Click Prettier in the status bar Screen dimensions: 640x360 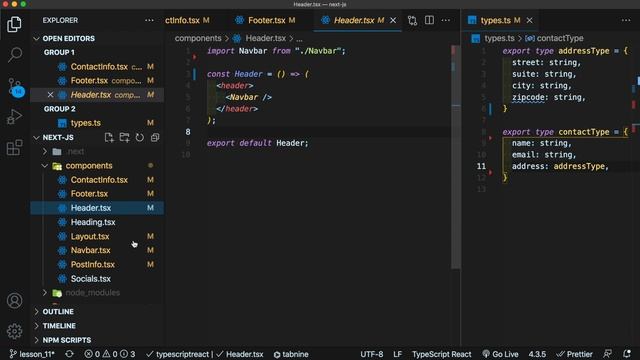574,354
